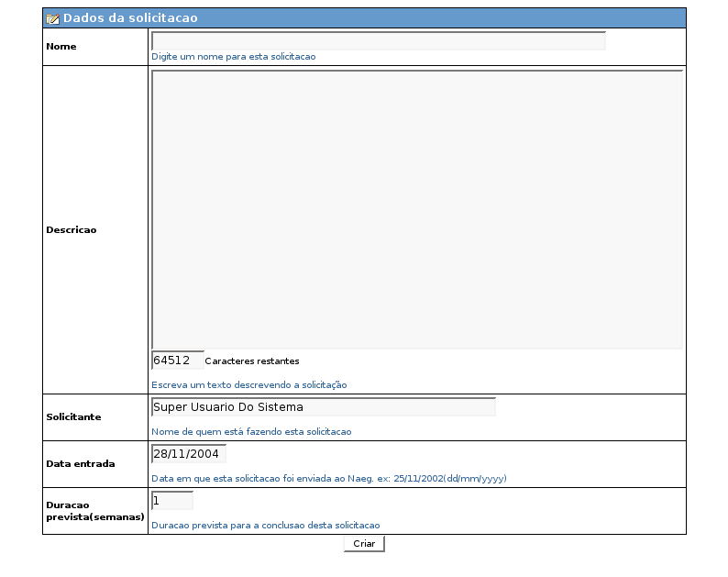The height and width of the screenshot is (577, 728).
Task: Click the Caracteres restantes text
Action: coord(252,361)
